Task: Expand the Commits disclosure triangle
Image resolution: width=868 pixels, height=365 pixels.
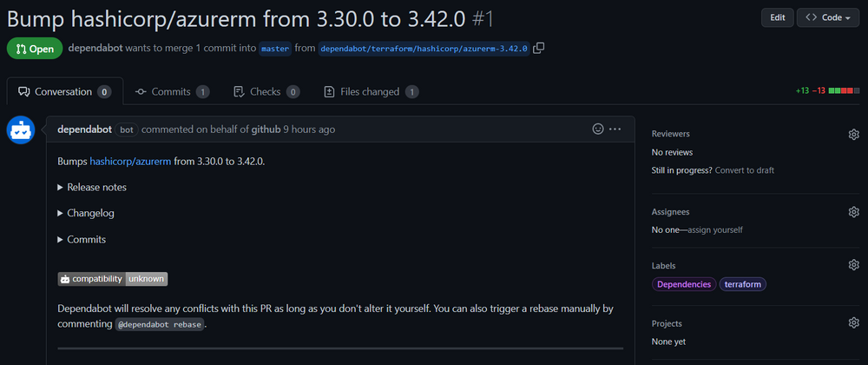Action: [61, 239]
